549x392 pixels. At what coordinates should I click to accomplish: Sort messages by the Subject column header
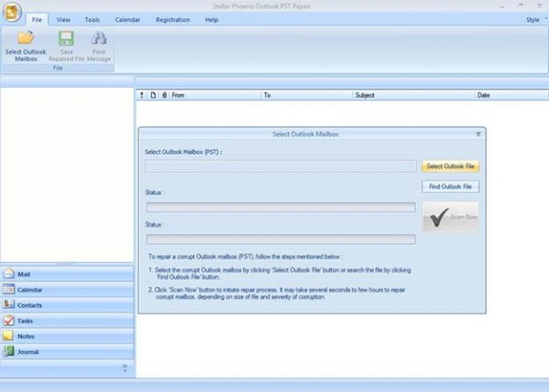tap(365, 95)
